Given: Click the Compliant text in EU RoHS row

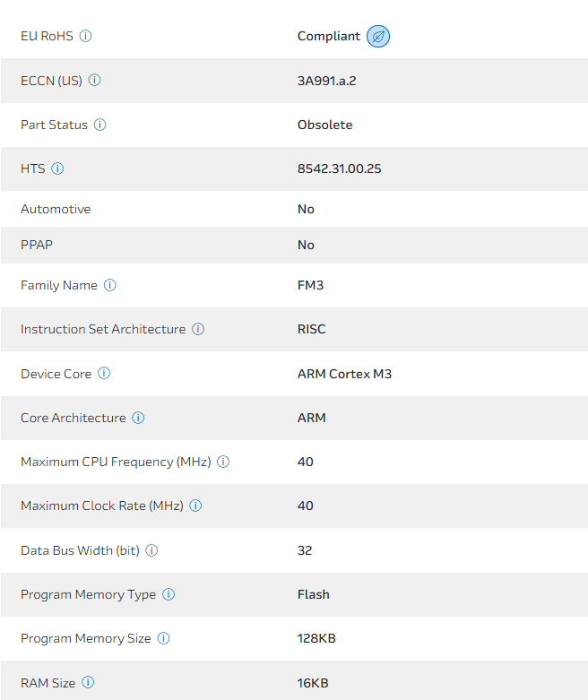Looking at the screenshot, I should pos(328,37).
